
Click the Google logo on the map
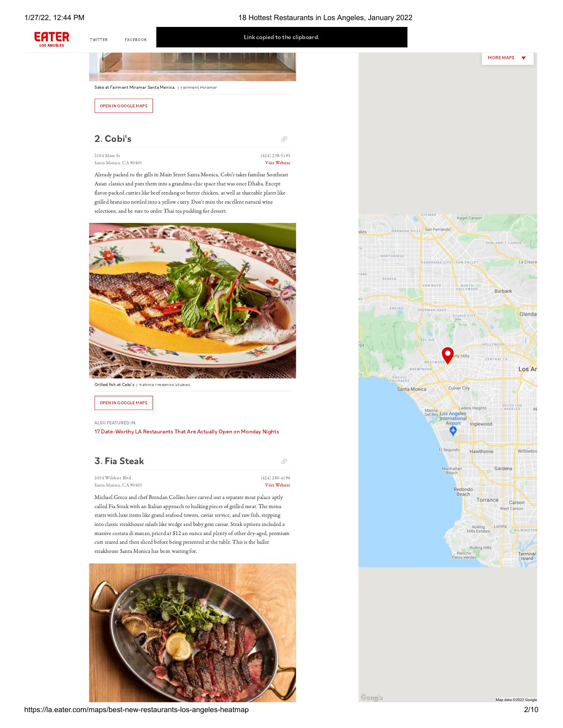pos(371,698)
